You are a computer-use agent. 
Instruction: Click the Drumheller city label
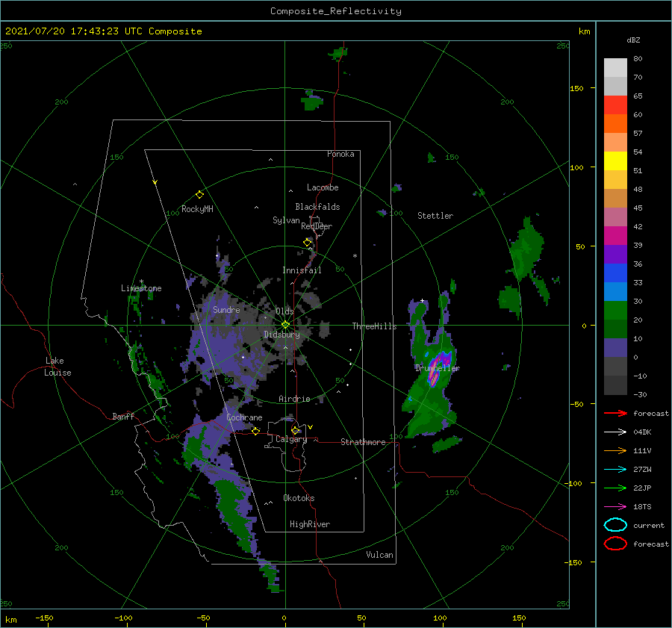point(438,368)
